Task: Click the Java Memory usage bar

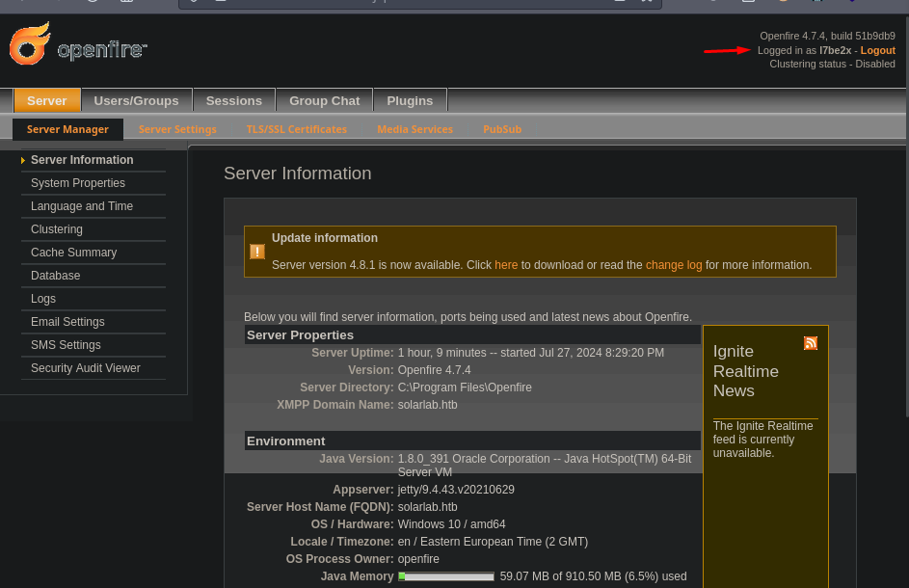Action: [445, 576]
